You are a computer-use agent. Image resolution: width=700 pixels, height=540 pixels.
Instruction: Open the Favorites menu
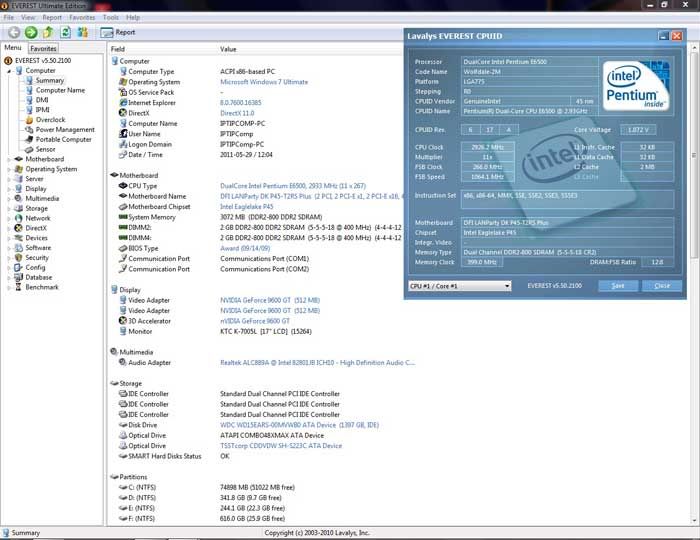82,17
